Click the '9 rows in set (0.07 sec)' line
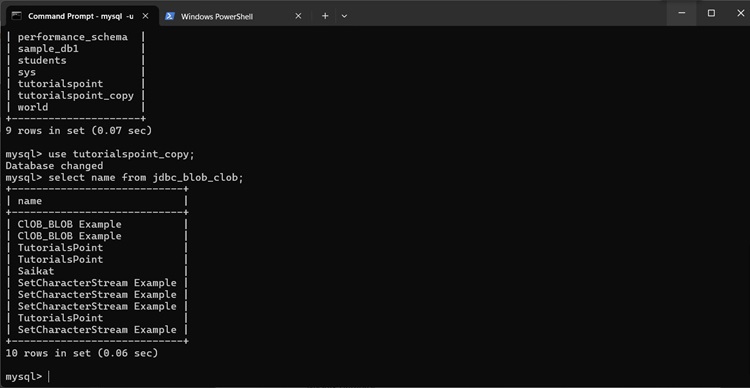The height and width of the screenshot is (388, 750). pyautogui.click(x=78, y=130)
